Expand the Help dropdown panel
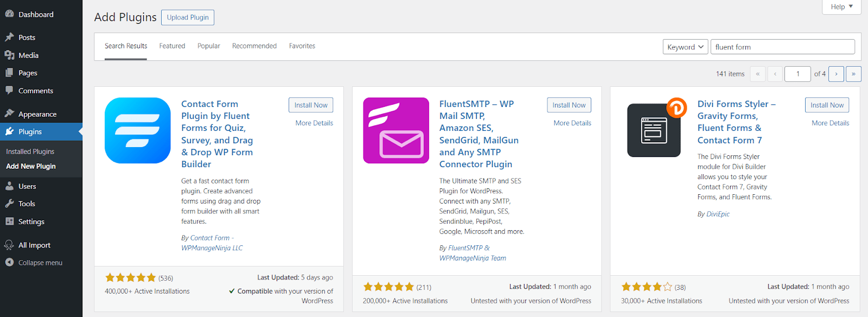 [841, 7]
